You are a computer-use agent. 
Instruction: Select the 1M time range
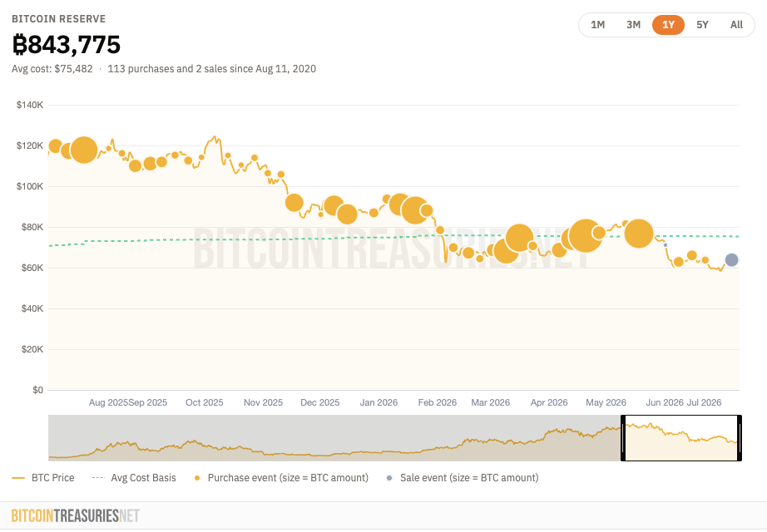tap(597, 24)
